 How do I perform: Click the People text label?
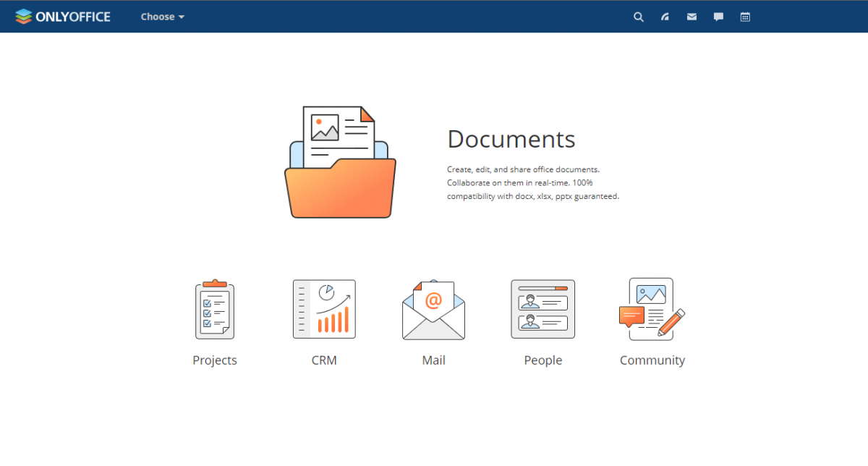pyautogui.click(x=542, y=360)
